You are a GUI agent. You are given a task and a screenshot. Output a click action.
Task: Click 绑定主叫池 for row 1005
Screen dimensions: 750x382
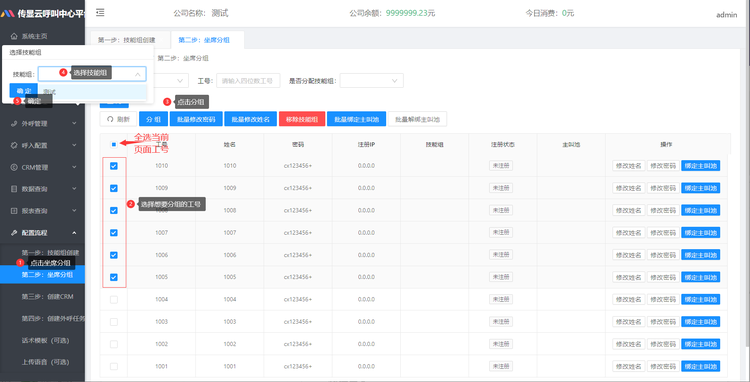click(x=701, y=277)
